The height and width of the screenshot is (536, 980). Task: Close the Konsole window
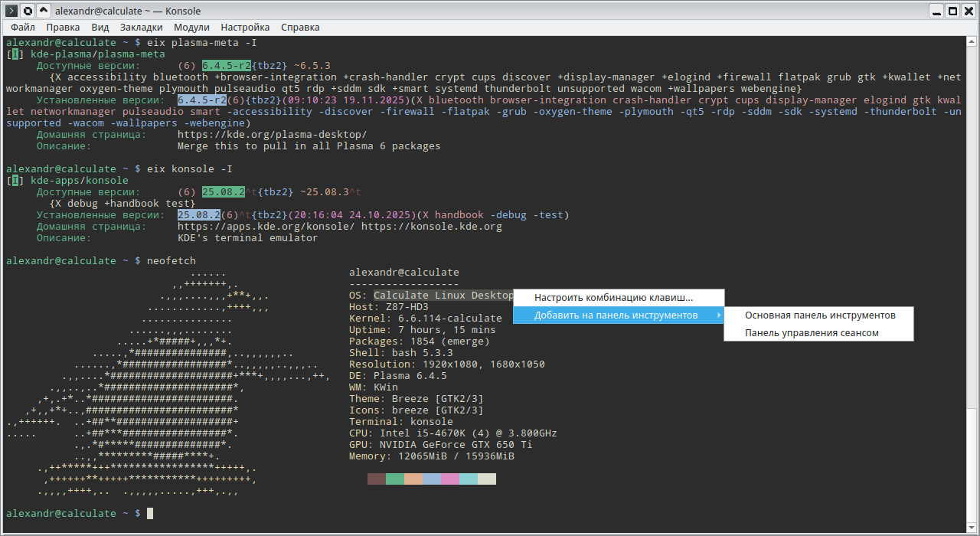tap(969, 11)
